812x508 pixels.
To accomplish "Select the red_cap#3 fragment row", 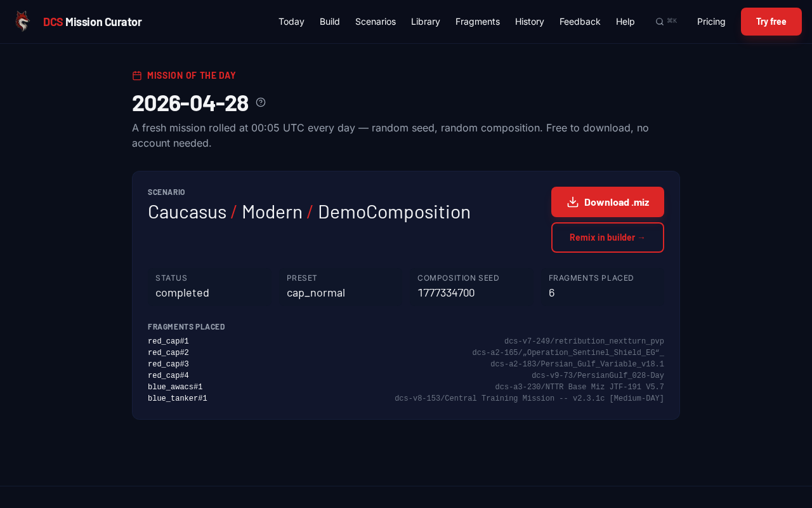I will click(406, 364).
